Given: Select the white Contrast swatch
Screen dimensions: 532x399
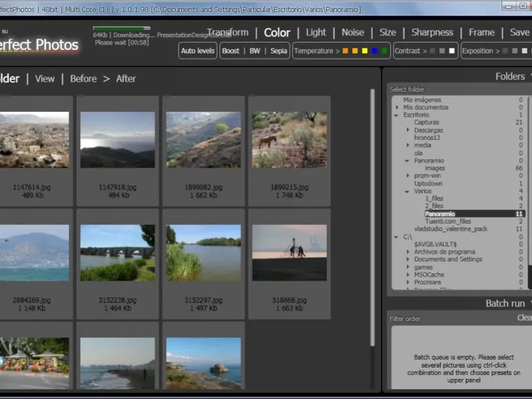Looking at the screenshot, I should click(452, 51).
